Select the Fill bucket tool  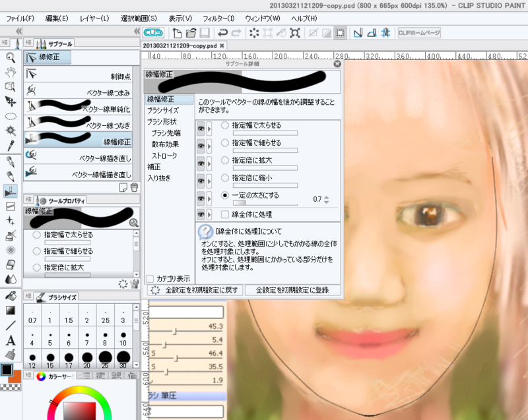(x=11, y=295)
